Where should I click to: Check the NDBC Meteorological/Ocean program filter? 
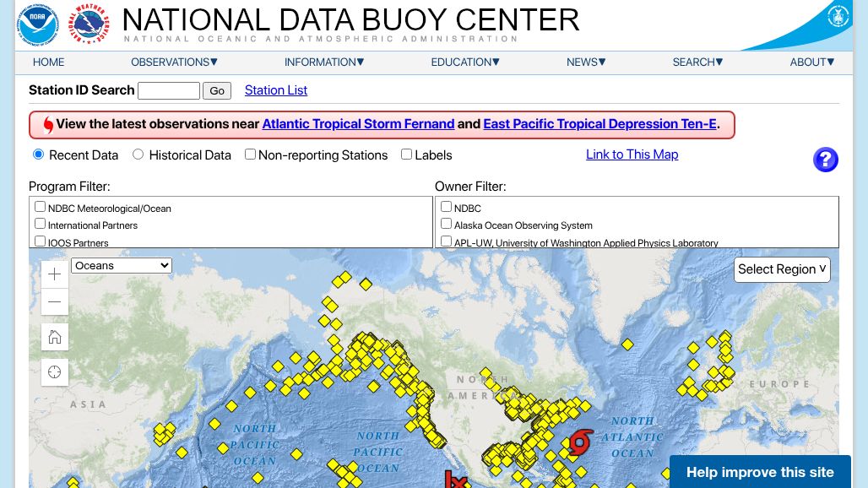click(x=40, y=207)
